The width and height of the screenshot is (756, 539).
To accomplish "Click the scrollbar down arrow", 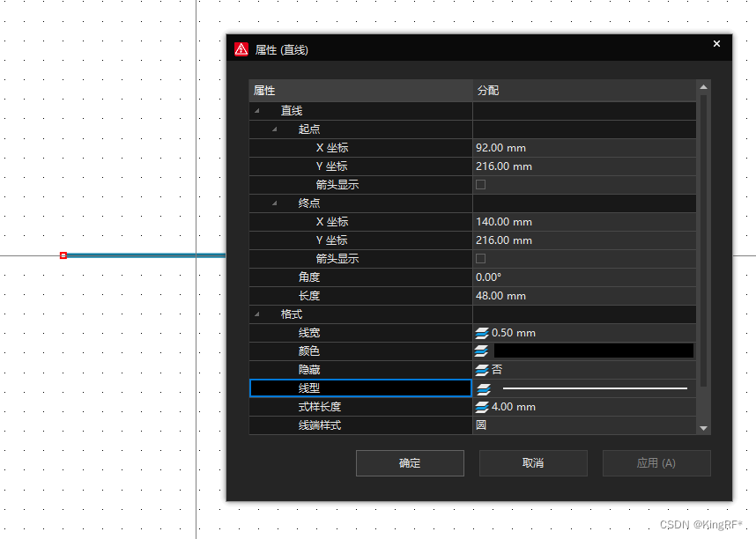I will tap(703, 428).
